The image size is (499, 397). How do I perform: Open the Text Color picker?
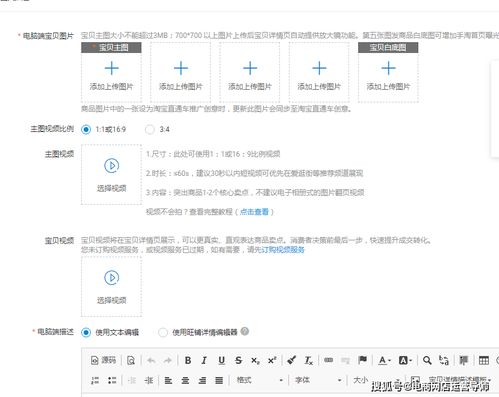pos(385,360)
